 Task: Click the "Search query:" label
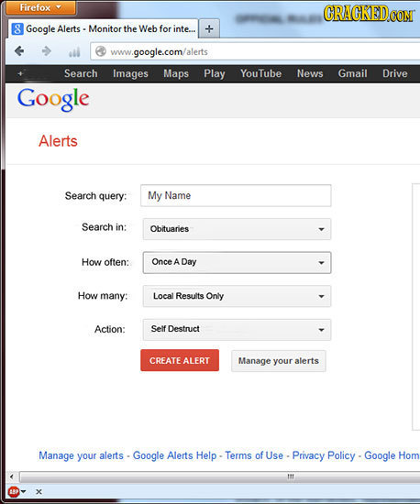[96, 196]
